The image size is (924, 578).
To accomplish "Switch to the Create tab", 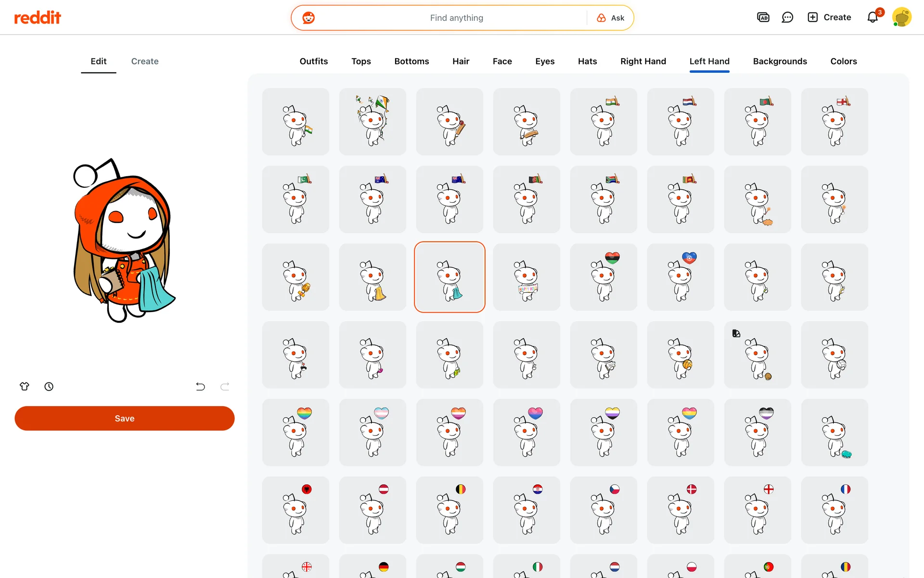I will (x=145, y=61).
